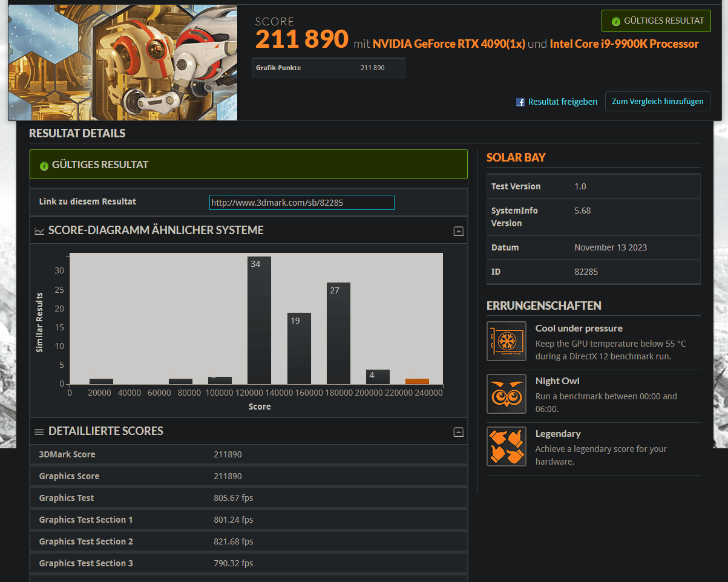Click the Cool under pressure title text

(579, 329)
